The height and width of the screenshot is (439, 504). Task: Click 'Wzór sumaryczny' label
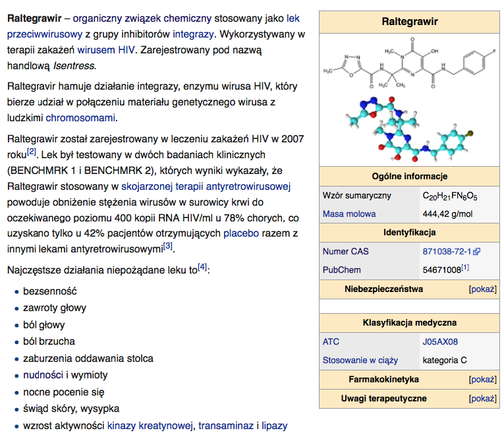coord(357,196)
